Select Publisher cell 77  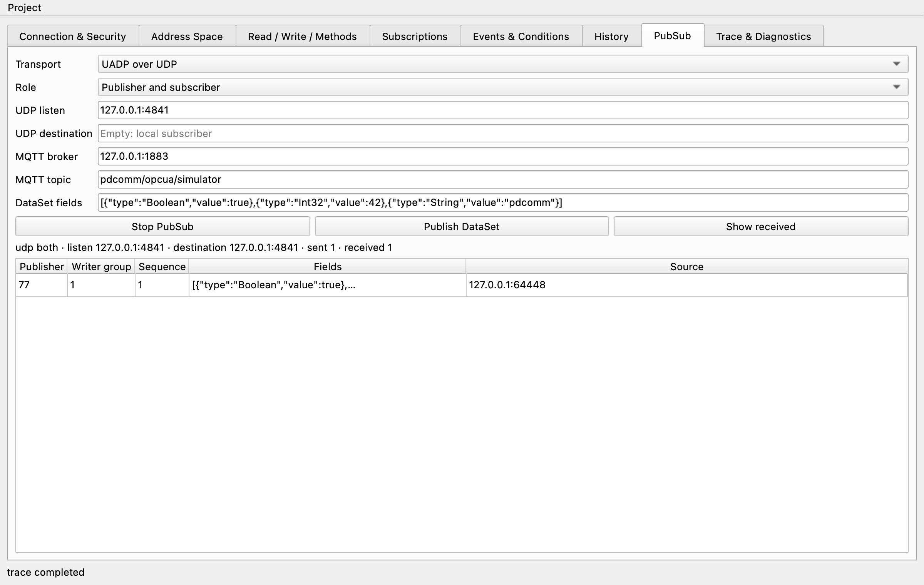click(x=42, y=285)
